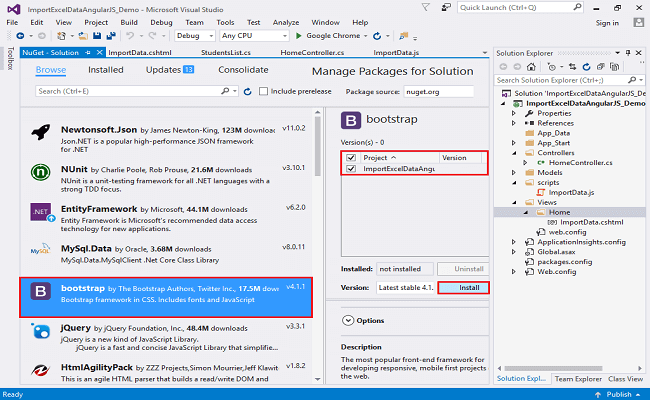
Task: Select the NUnit package entry
Action: point(166,179)
